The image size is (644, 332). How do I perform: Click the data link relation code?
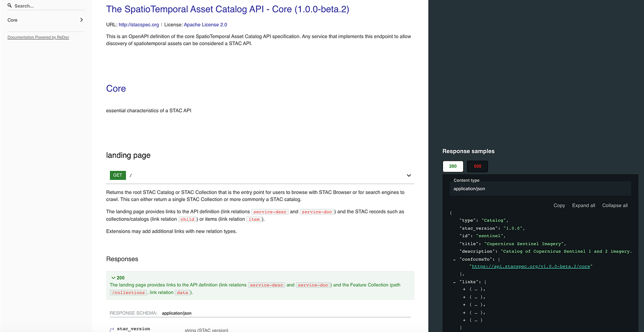pyautogui.click(x=183, y=292)
